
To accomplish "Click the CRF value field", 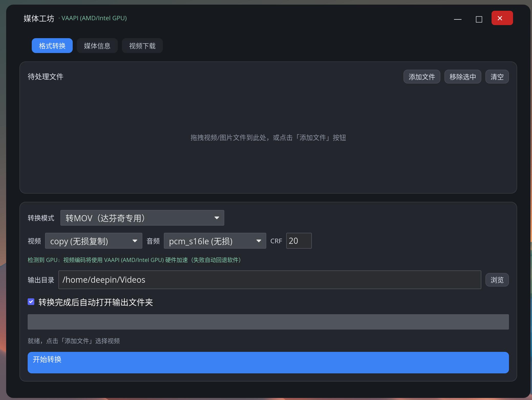I will tap(299, 241).
